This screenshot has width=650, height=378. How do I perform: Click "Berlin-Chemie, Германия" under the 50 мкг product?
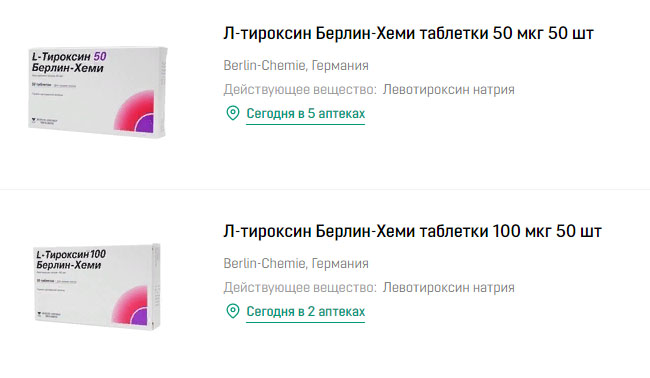pos(296,65)
